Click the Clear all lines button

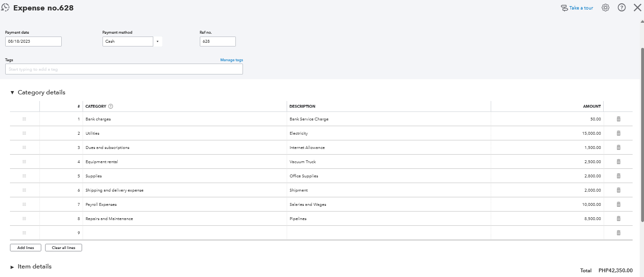(x=64, y=248)
